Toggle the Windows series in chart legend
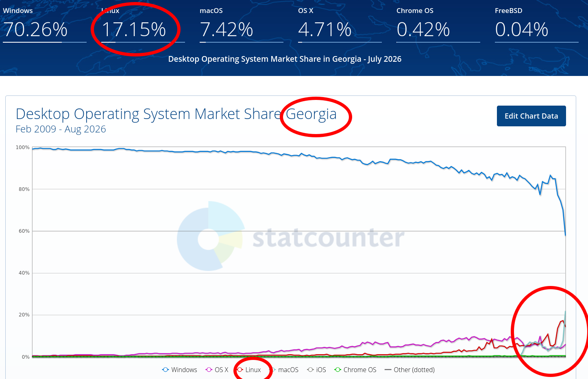The image size is (588, 379). (179, 370)
